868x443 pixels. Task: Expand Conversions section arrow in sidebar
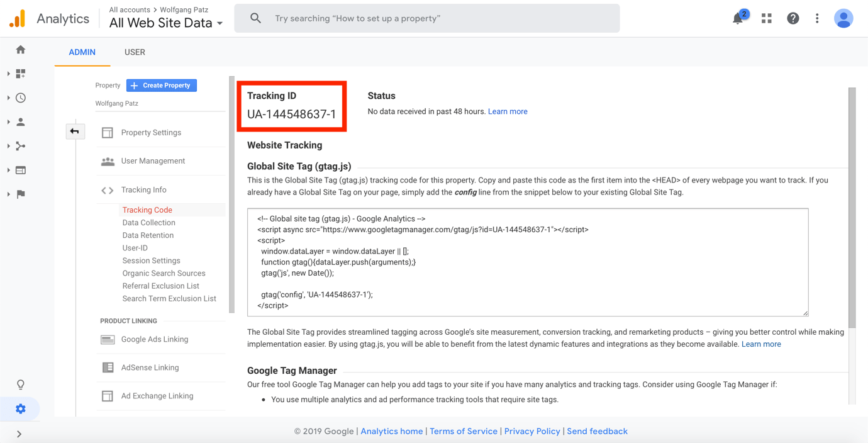click(x=9, y=194)
